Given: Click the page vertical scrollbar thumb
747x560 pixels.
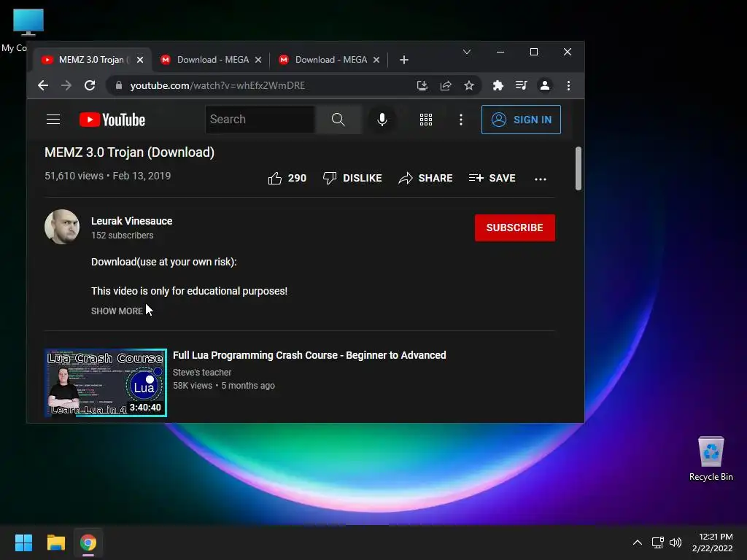Looking at the screenshot, I should tap(578, 168).
